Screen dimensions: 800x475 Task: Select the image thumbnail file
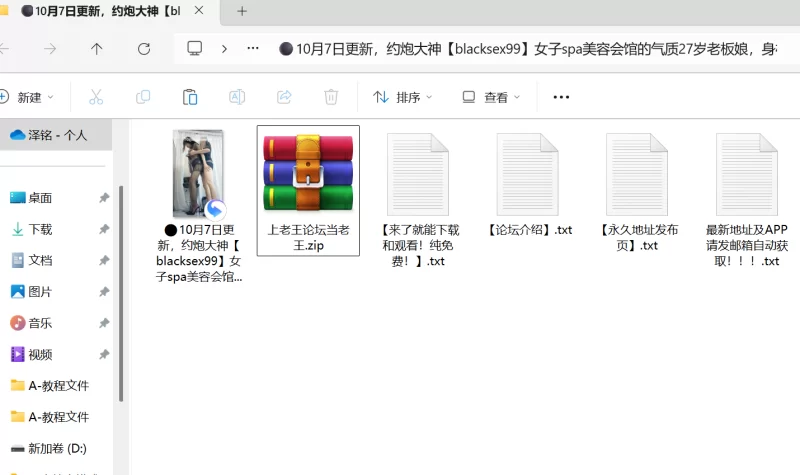pyautogui.click(x=198, y=175)
